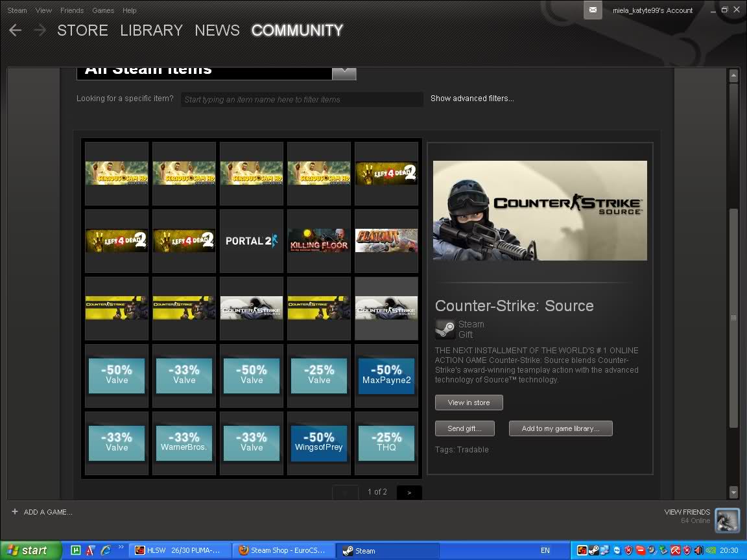
Task: Click the EN language indicator
Action: click(x=545, y=550)
